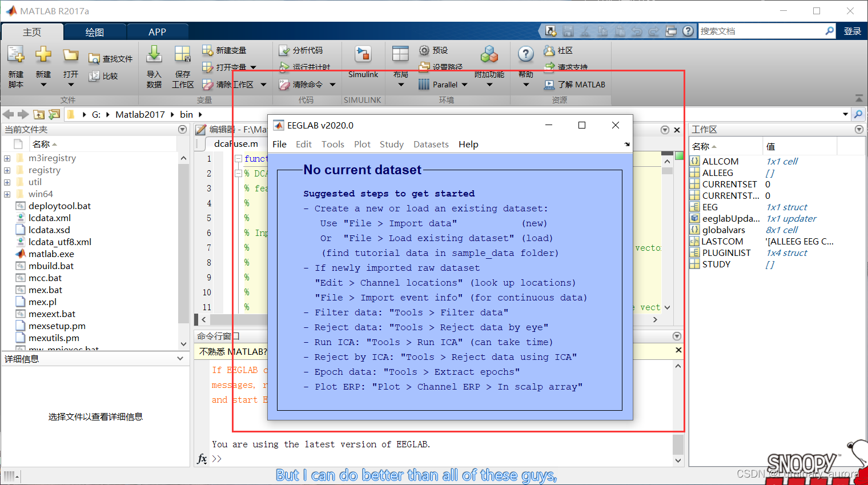Click the fx function browser icon

(202, 459)
